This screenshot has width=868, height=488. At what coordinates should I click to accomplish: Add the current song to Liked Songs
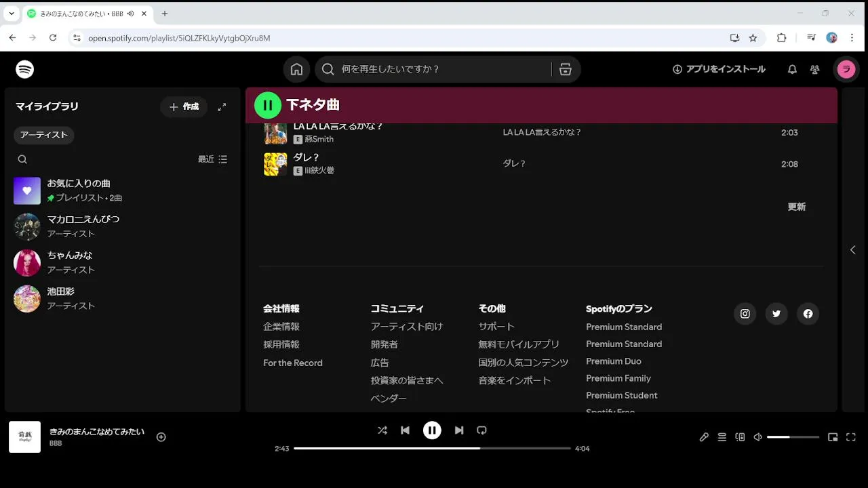pyautogui.click(x=161, y=437)
